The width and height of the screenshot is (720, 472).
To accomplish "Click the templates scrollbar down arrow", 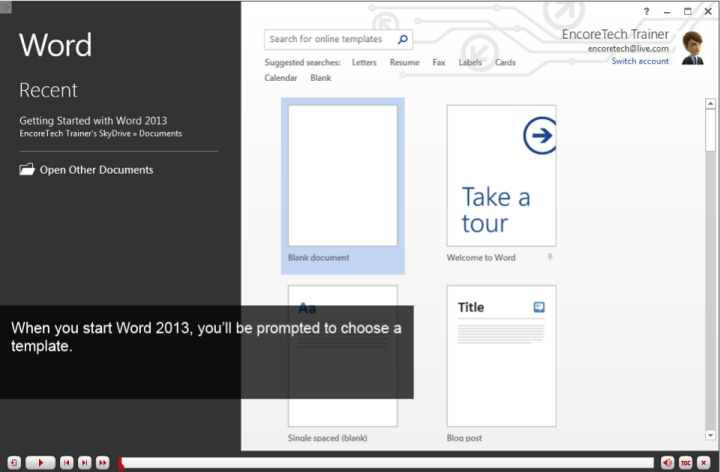I will pos(710,435).
